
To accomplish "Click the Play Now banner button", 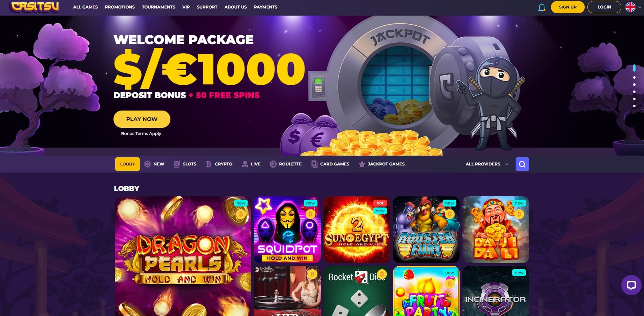I will coord(142,119).
